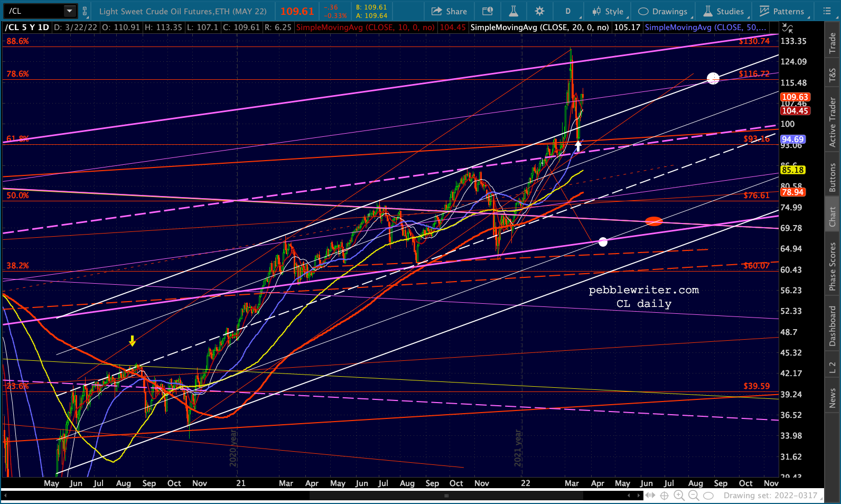Click the last price 109.61 in header

coord(297,11)
